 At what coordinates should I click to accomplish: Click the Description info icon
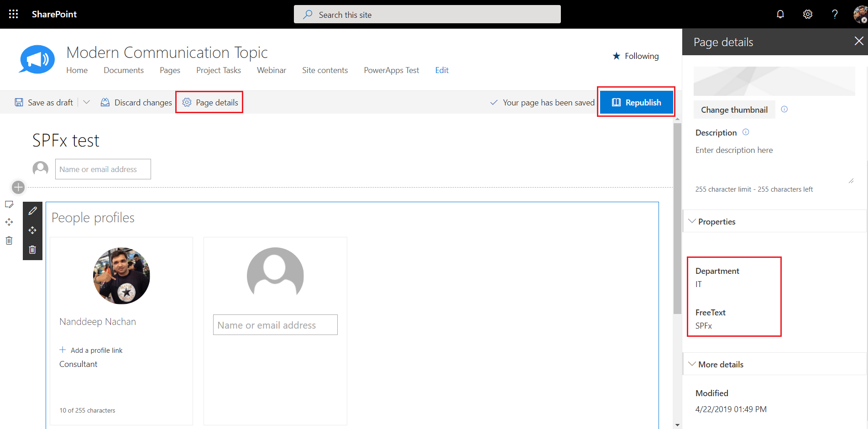pyautogui.click(x=746, y=132)
